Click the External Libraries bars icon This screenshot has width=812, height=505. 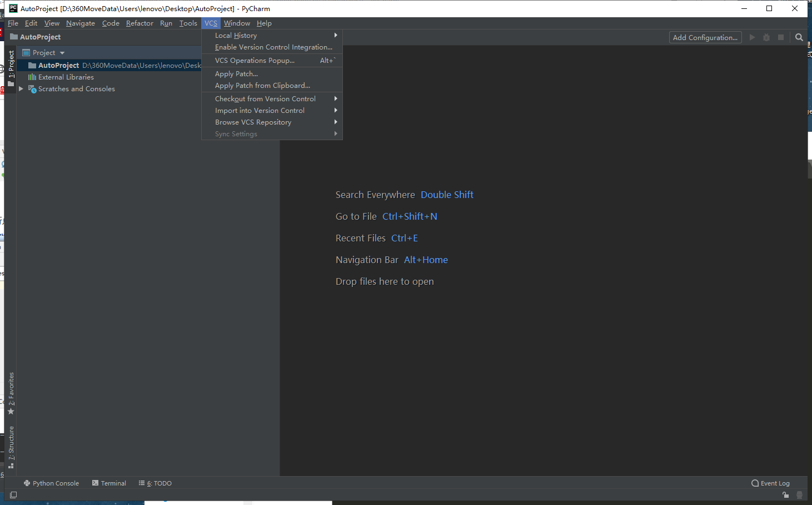(x=32, y=77)
